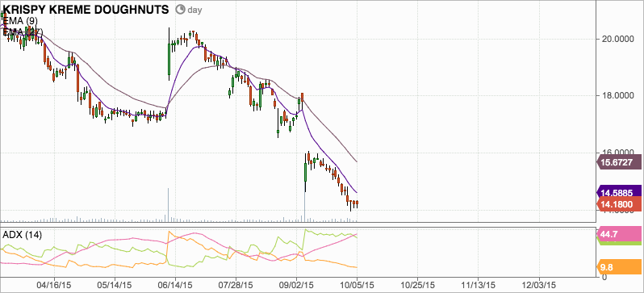Click the tallest volume bar after 09/02/15

305,207
